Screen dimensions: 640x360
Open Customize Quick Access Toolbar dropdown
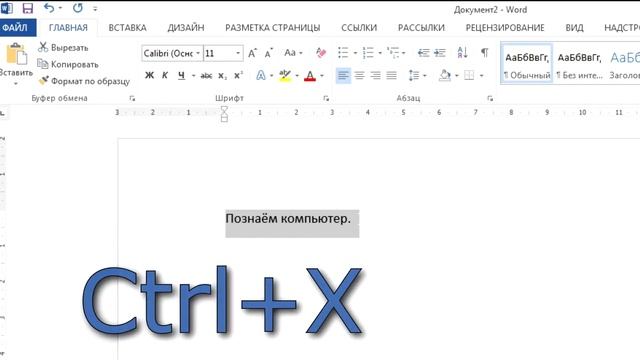[95, 8]
